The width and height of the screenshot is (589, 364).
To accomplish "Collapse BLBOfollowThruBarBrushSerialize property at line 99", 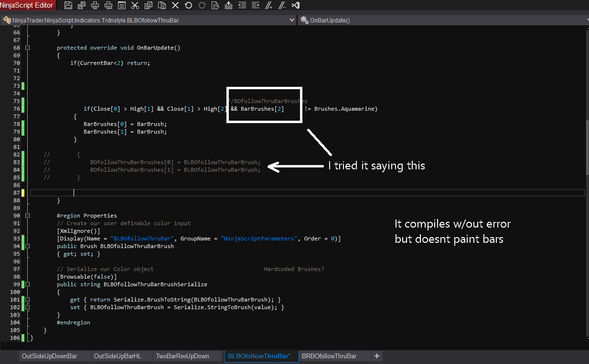I will tap(27, 284).
